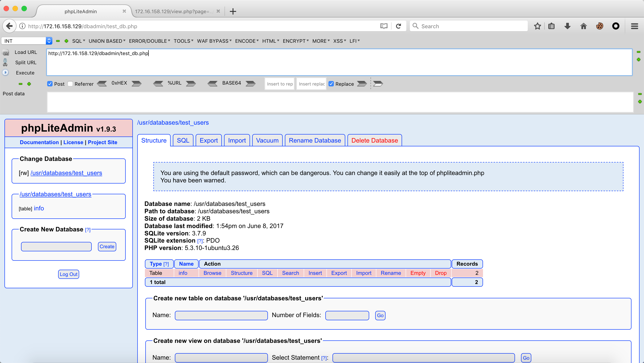The width and height of the screenshot is (644, 363).
Task: Enable the Referrer checkbox
Action: [70, 84]
